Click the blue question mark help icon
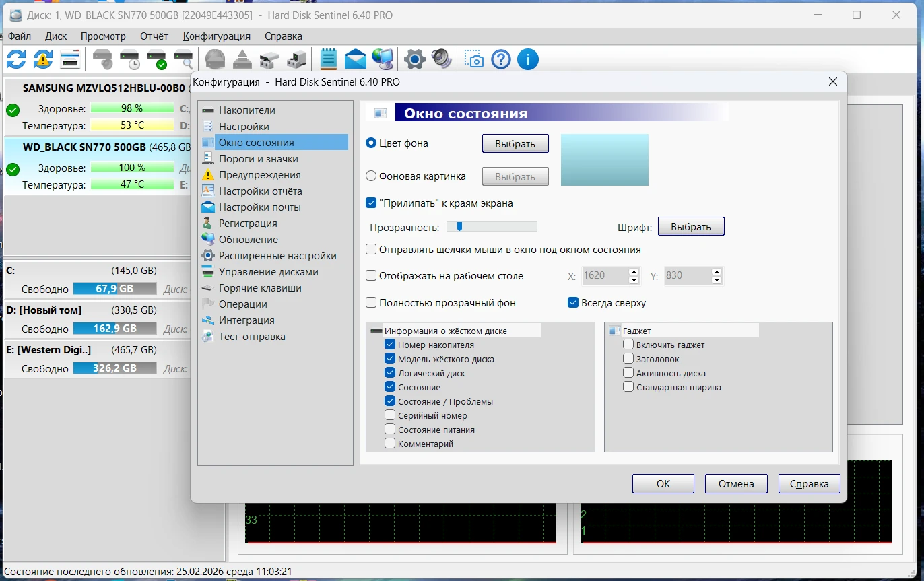 [501, 59]
